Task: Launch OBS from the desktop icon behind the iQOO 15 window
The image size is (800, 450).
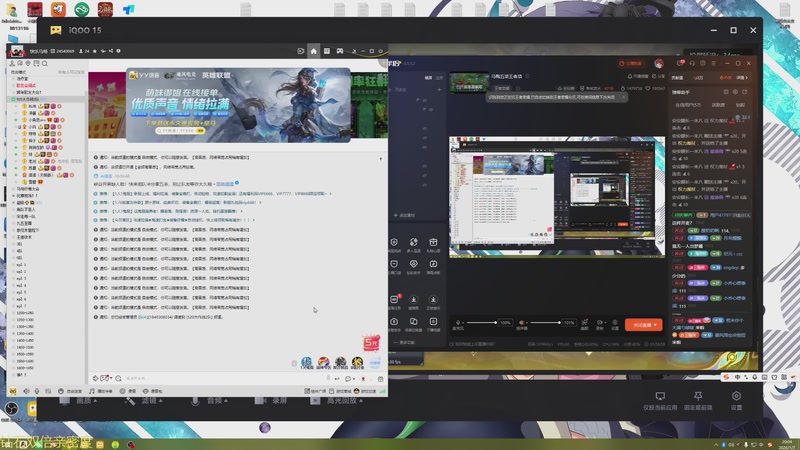Action: (x=12, y=408)
